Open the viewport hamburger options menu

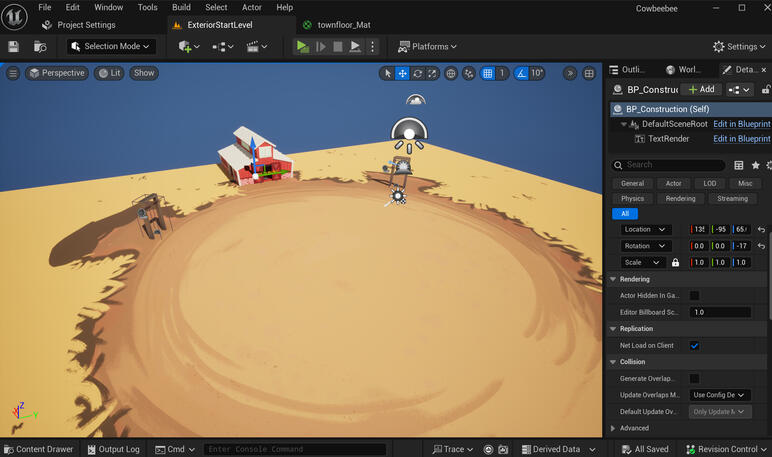(x=13, y=73)
